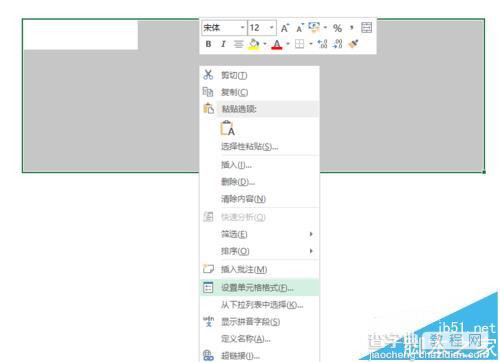Click the scissors cut icon
The image size is (500, 362).
click(x=208, y=75)
